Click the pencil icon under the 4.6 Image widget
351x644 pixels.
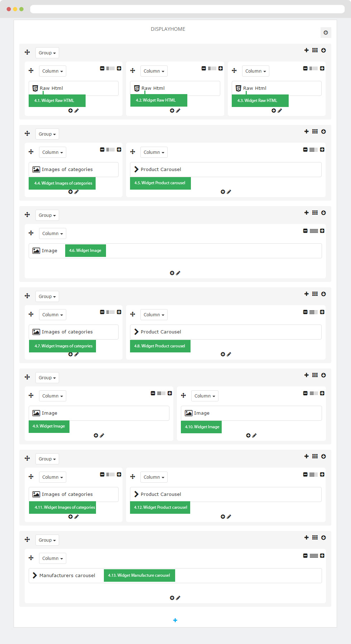click(x=178, y=273)
